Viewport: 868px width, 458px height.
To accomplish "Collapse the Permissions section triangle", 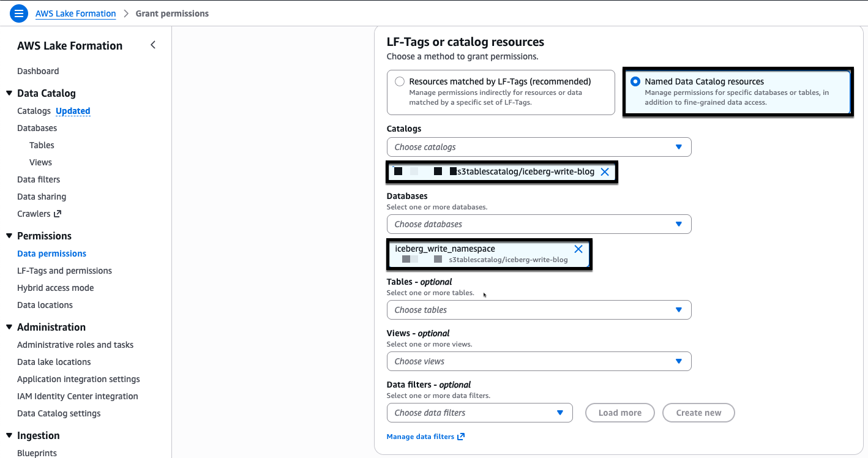I will (x=9, y=236).
